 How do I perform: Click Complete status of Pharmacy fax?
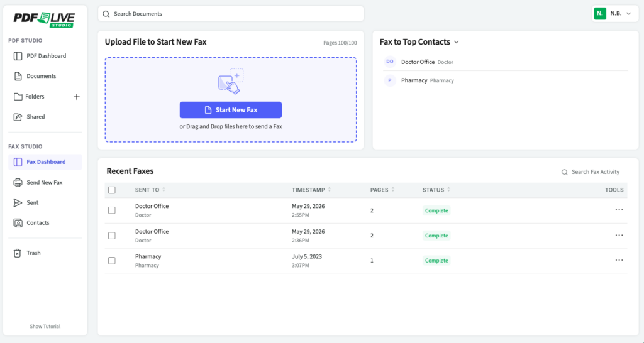(436, 261)
